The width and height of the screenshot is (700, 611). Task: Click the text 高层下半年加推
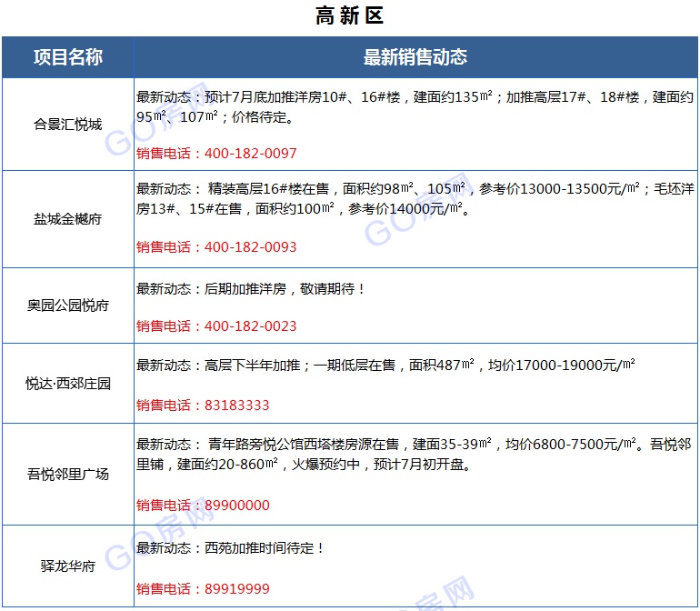tap(252, 366)
